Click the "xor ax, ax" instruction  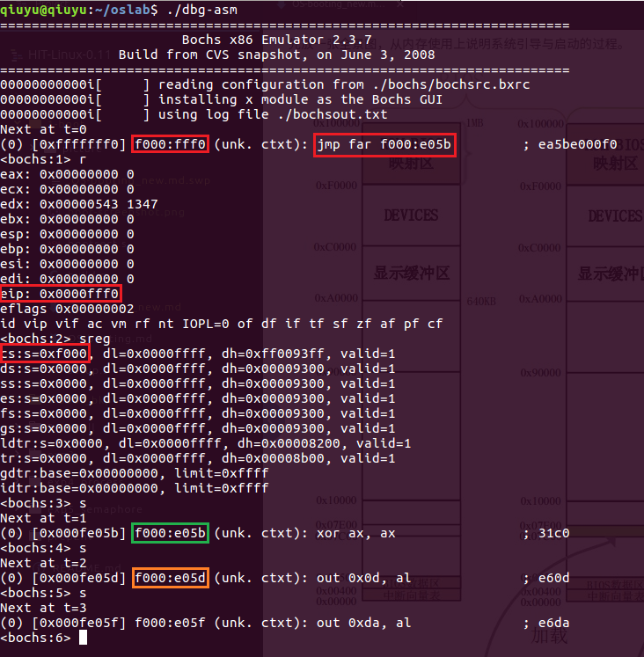pyautogui.click(x=355, y=533)
